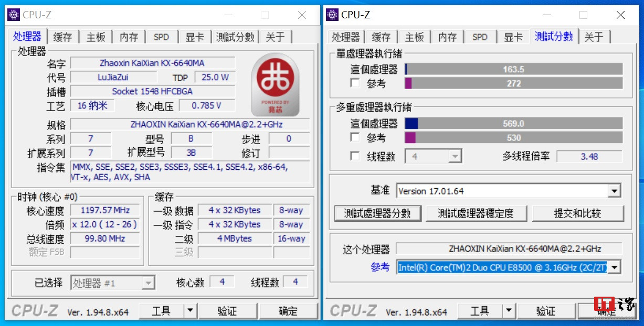
Task: Click the CPU-Z icon in the left window title bar
Action: 14,15
